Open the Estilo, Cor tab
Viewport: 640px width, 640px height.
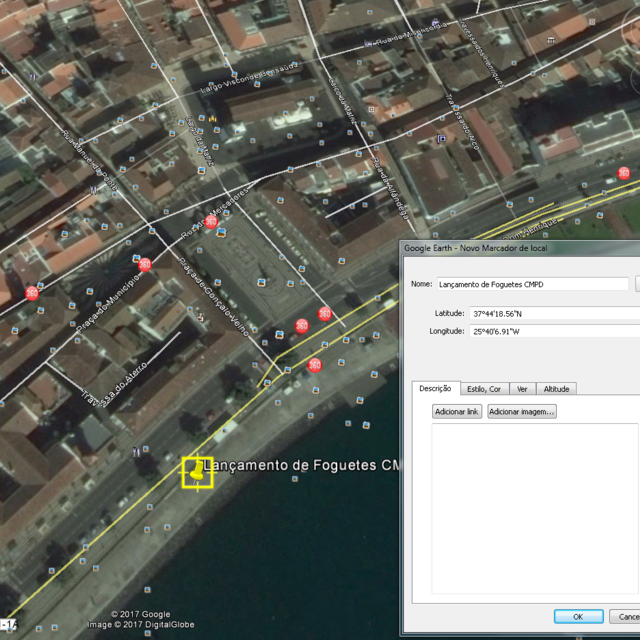(483, 388)
